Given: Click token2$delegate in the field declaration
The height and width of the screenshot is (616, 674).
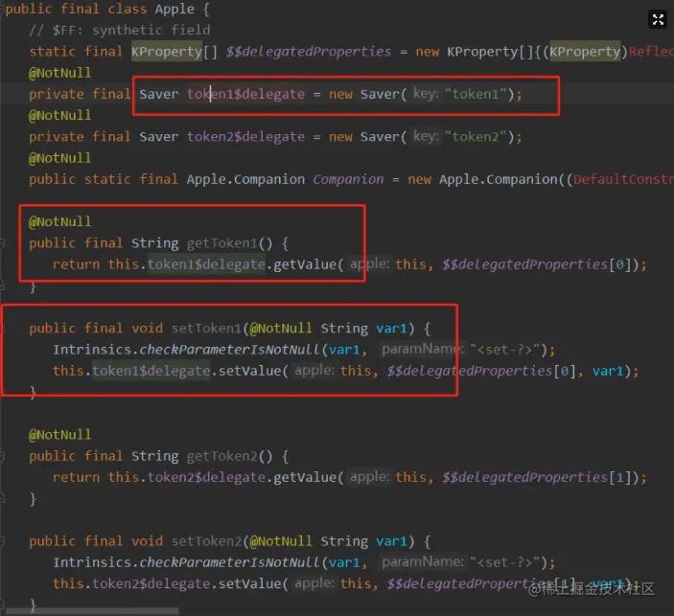Looking at the screenshot, I should 245,137.
